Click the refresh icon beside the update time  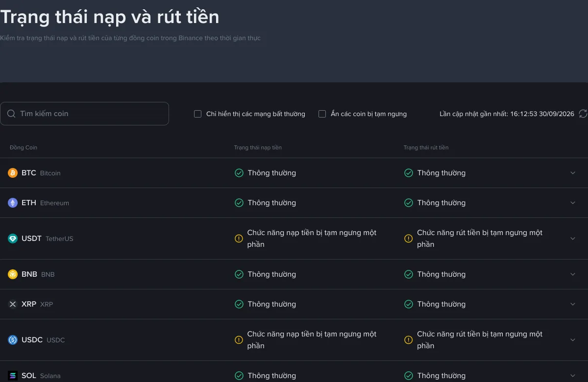click(583, 114)
